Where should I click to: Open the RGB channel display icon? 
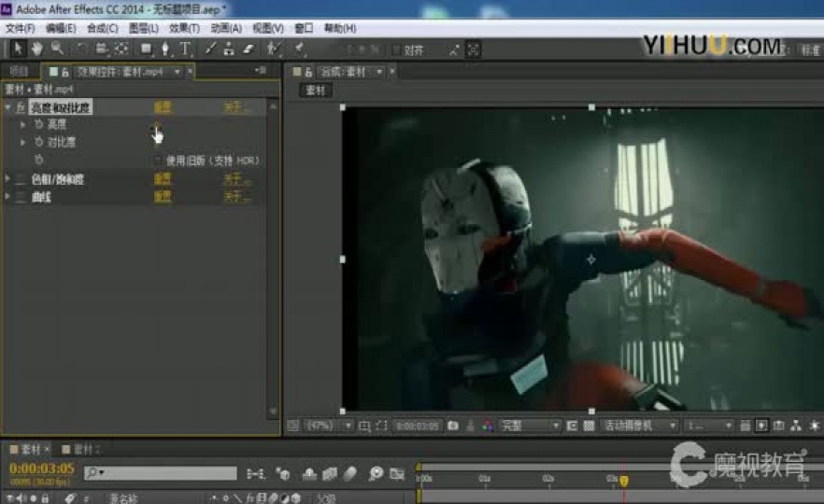(488, 426)
